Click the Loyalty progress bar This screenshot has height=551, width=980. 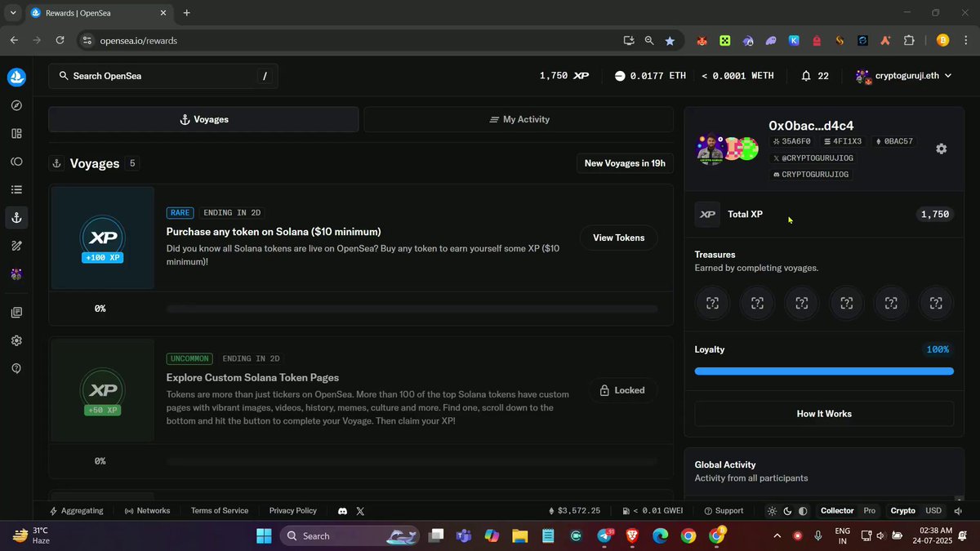(x=824, y=371)
